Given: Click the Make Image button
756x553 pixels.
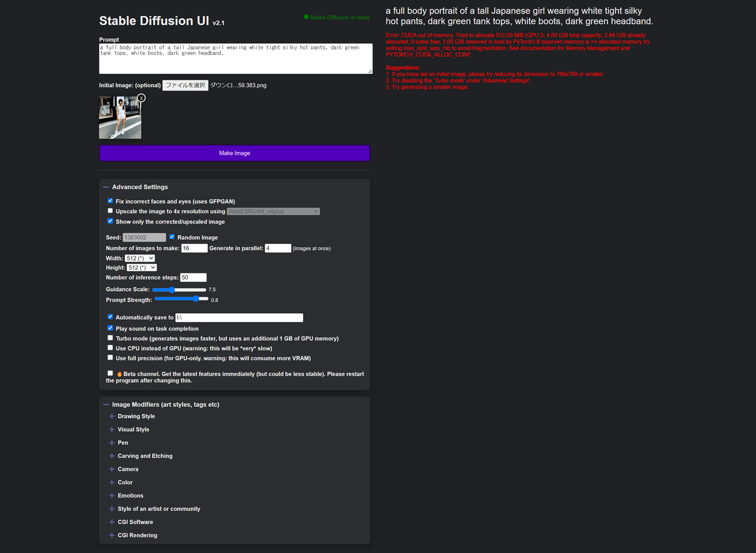Looking at the screenshot, I should [x=234, y=153].
